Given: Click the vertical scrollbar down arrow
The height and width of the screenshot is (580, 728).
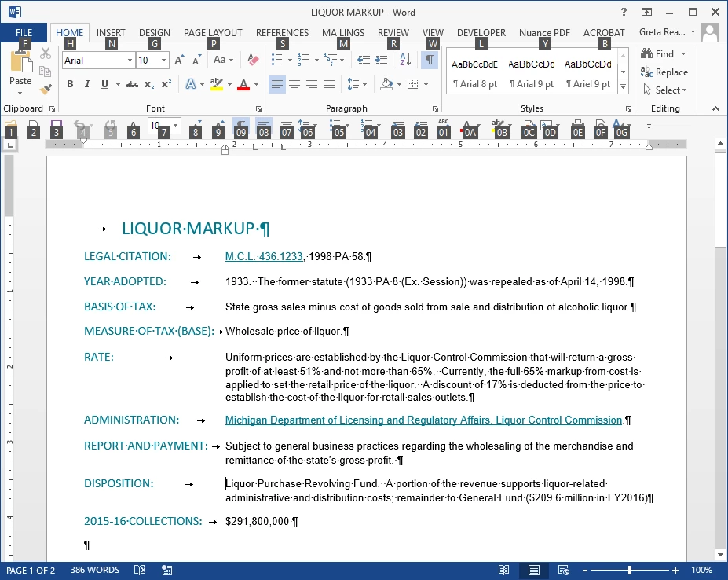Looking at the screenshot, I should point(720,554).
